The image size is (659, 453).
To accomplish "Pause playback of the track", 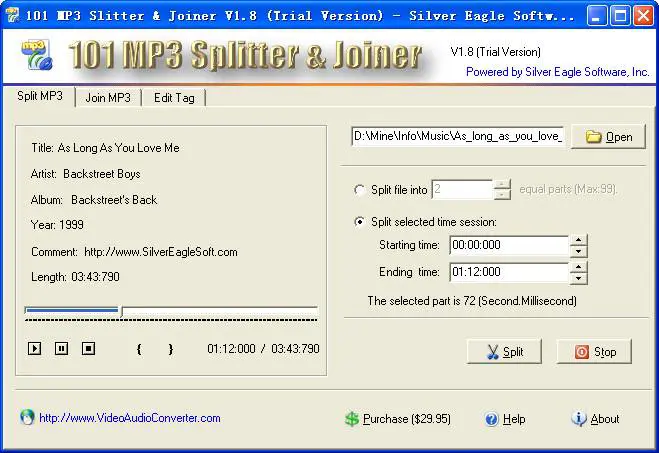I will 61,348.
